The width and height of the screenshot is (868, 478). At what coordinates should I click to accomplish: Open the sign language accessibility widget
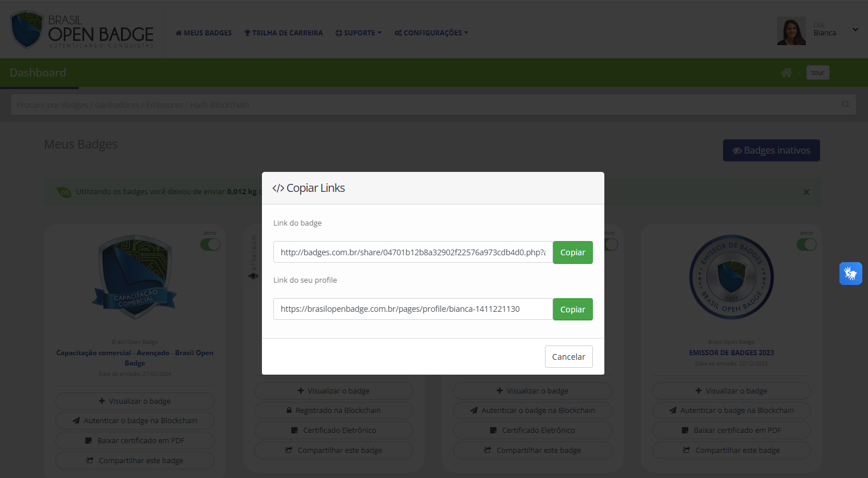850,274
